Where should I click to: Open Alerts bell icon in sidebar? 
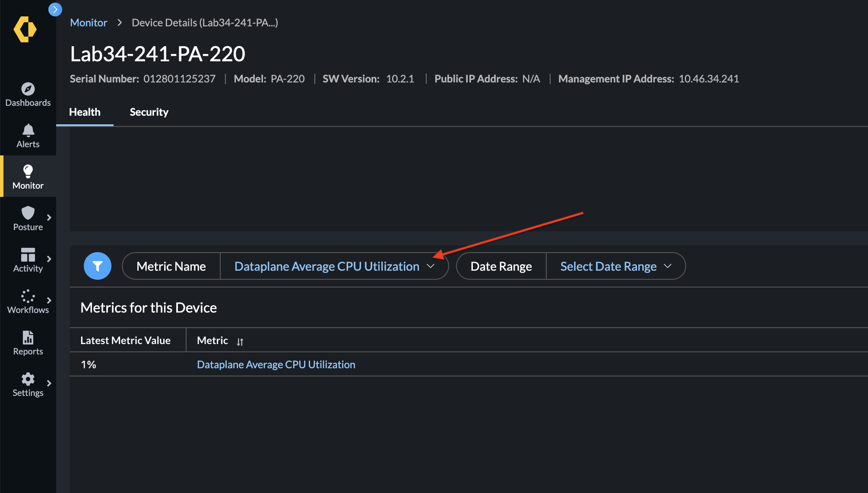point(28,130)
